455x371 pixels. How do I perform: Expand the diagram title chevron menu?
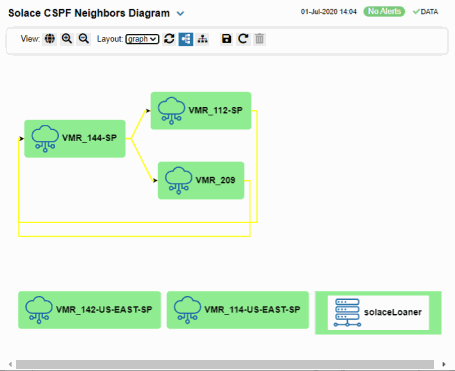coord(180,14)
